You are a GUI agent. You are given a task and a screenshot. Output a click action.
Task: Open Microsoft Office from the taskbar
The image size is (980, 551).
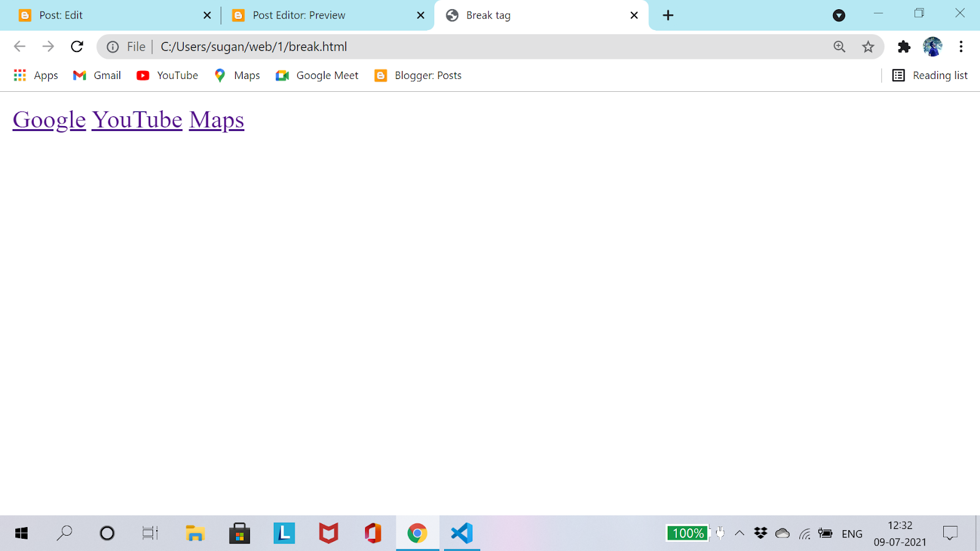pyautogui.click(x=373, y=533)
